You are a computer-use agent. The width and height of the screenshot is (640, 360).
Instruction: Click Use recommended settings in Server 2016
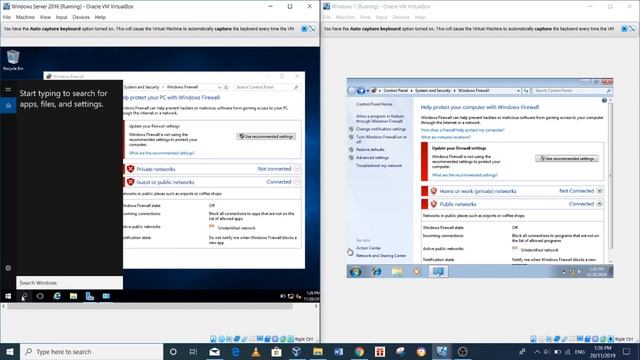pos(266,136)
